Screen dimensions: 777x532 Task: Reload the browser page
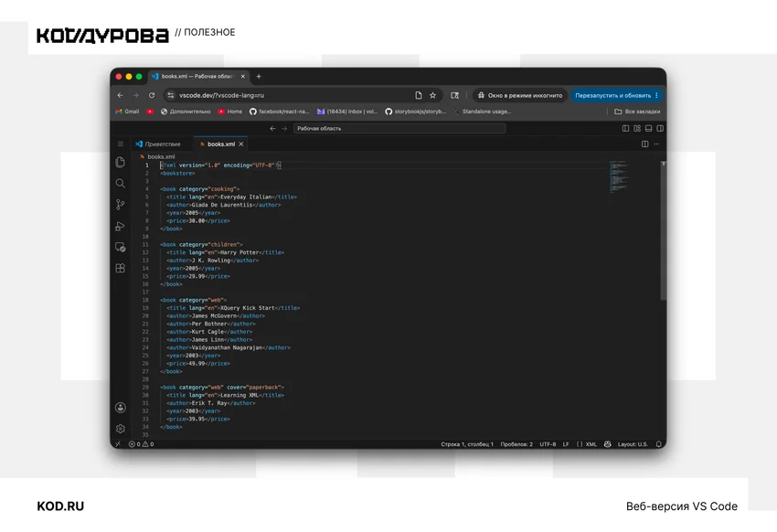point(152,95)
